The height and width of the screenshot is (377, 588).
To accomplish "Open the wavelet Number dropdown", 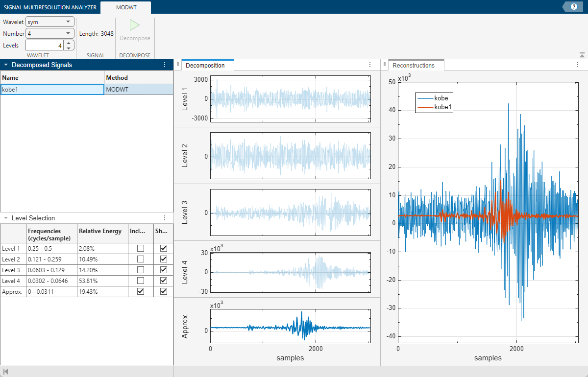I will (49, 33).
